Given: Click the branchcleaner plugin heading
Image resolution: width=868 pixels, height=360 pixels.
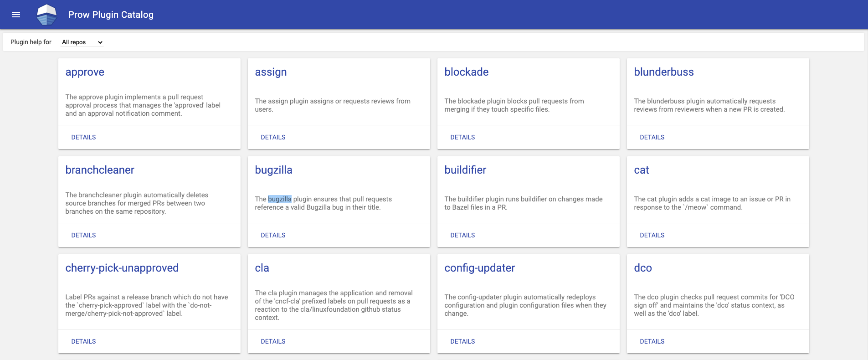Looking at the screenshot, I should click(x=99, y=170).
